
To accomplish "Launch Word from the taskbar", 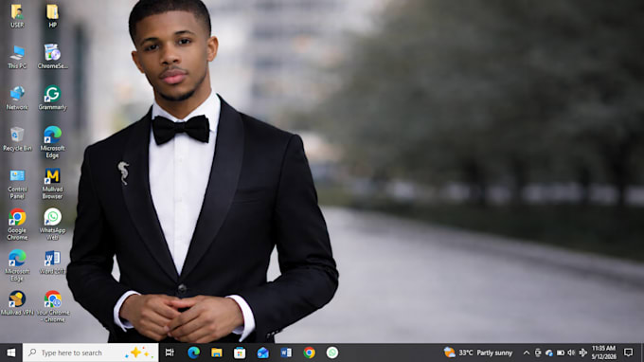I will 286,353.
